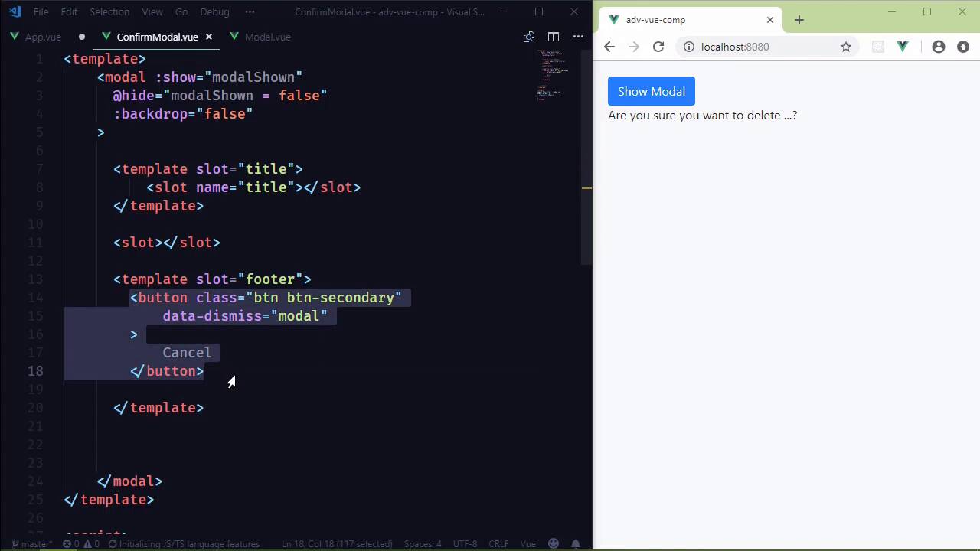Bookmark this page with the star icon
The width and height of the screenshot is (980, 551).
point(846,47)
